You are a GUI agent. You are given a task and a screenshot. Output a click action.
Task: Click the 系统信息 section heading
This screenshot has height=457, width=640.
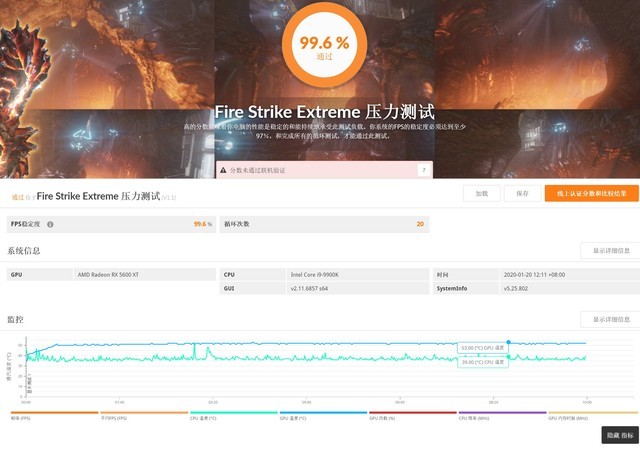pos(24,251)
